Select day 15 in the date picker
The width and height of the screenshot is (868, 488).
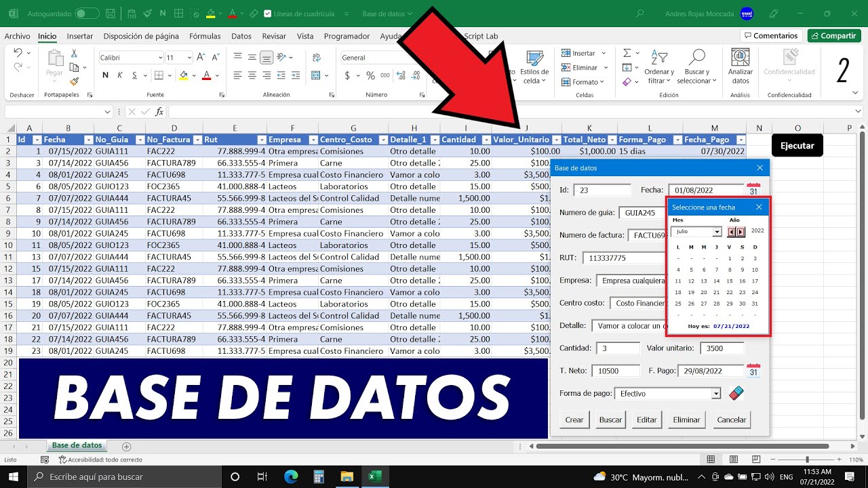730,281
